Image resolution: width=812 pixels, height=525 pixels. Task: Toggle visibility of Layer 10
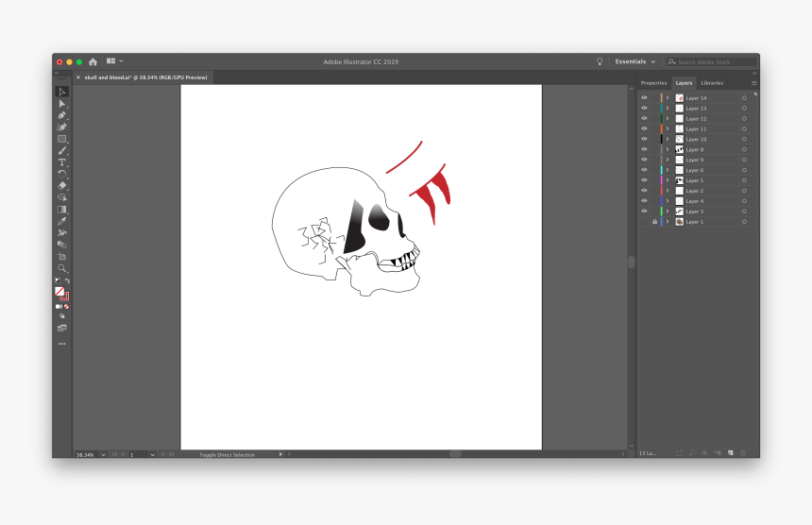(644, 139)
